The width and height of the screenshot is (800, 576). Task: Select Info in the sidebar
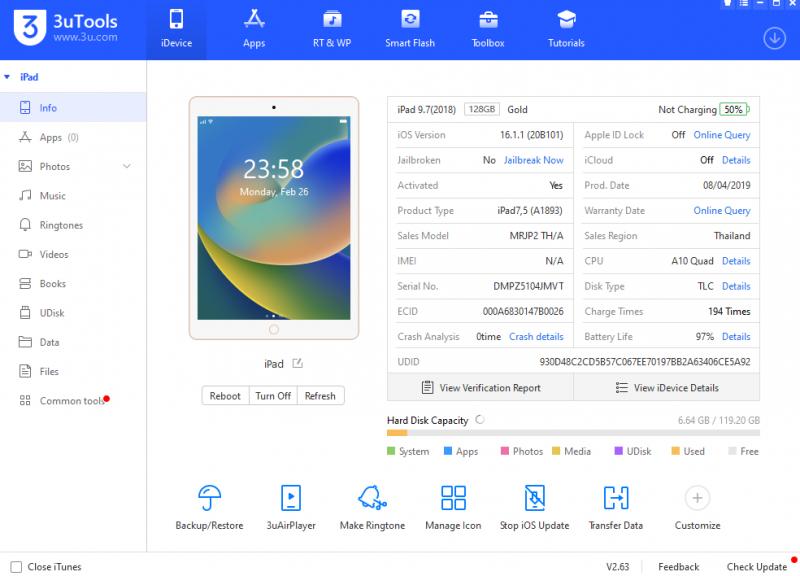(x=73, y=108)
